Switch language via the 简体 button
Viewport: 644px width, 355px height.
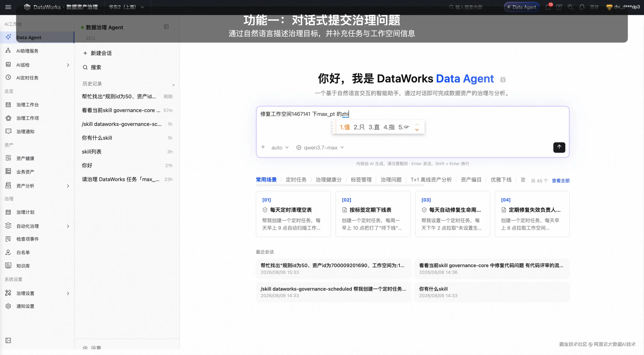[x=594, y=7]
